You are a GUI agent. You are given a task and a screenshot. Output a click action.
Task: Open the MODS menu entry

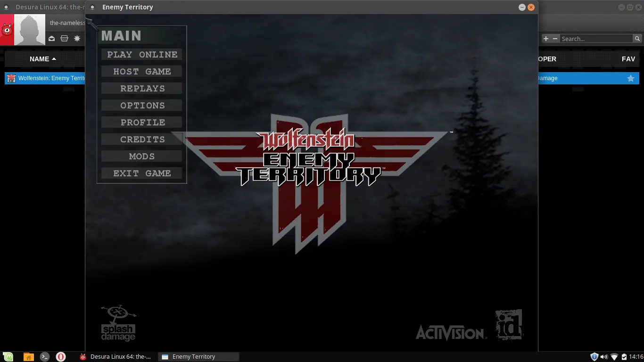coord(142,156)
